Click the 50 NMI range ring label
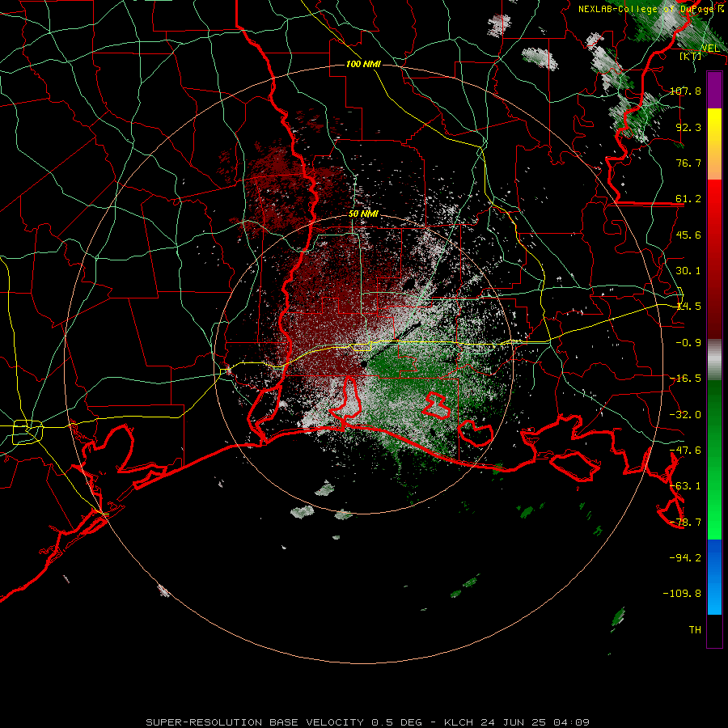Viewport: 728px width, 728px height. [x=363, y=214]
